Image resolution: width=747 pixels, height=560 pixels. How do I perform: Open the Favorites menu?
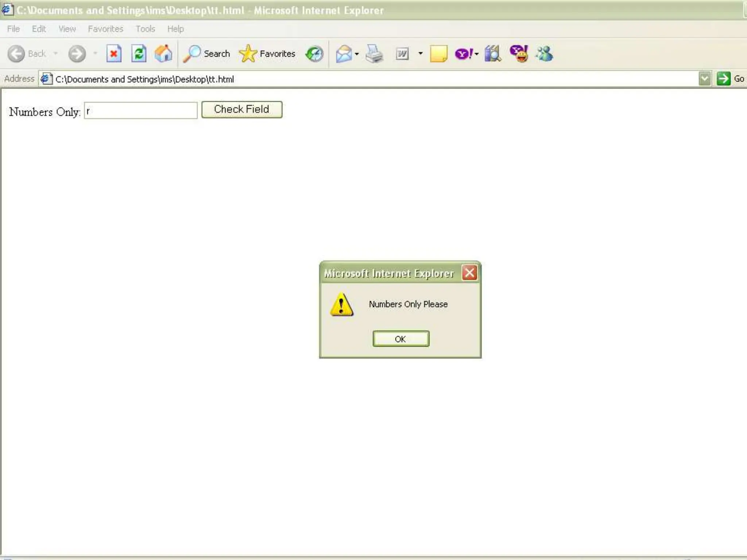[105, 29]
